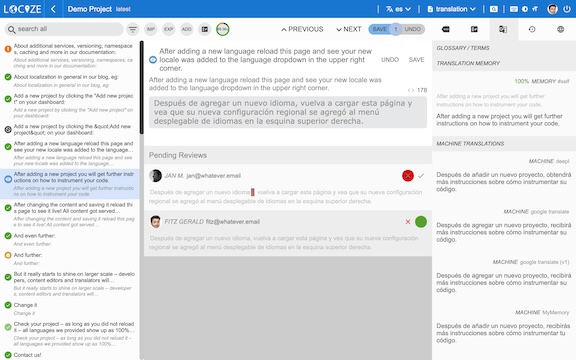This screenshot has height=360, width=576.
Task: Apply the MACHINE deepl translation suggestion
Action: tap(504, 182)
